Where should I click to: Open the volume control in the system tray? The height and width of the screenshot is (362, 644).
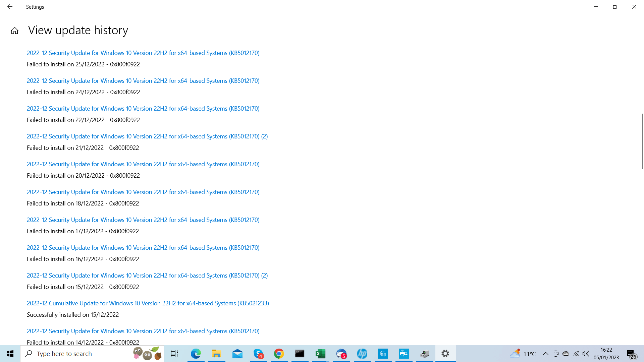[586, 354]
